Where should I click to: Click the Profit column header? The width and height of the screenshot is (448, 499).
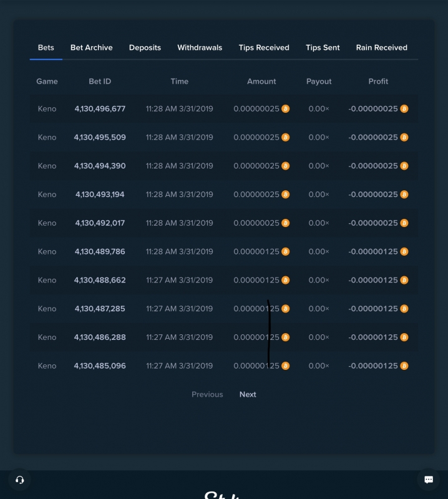(378, 82)
